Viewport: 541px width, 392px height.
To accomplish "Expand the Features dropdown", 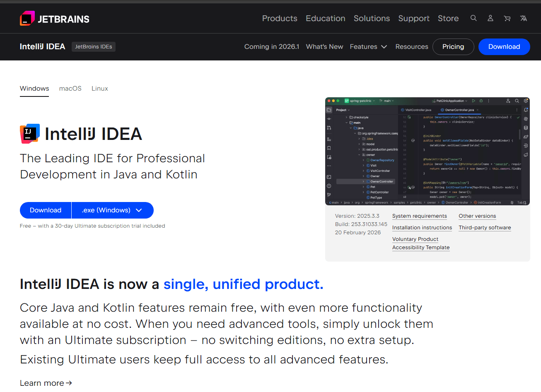I will click(368, 47).
